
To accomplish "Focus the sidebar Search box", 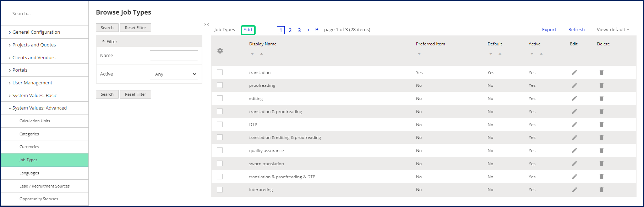I will (44, 13).
